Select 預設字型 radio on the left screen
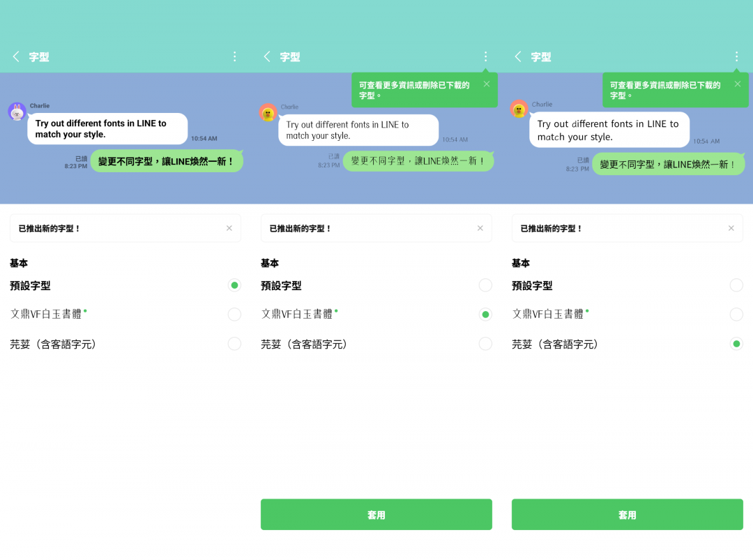The image size is (753, 560). click(234, 285)
